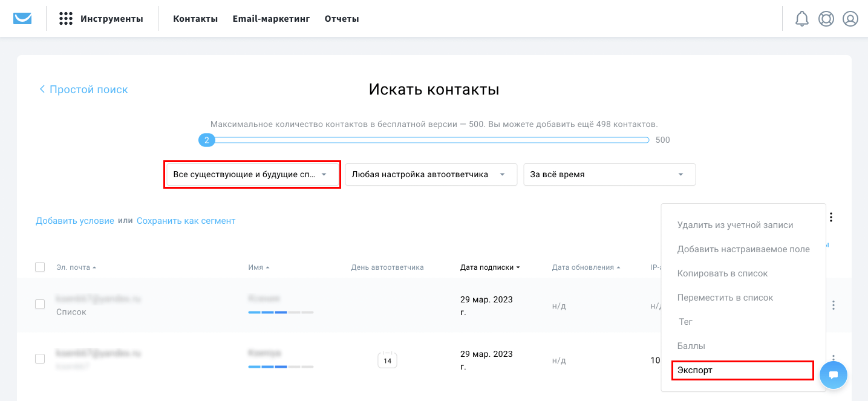This screenshot has height=401, width=868.
Task: Open the kebab menu on the first contact row
Action: pyautogui.click(x=834, y=305)
